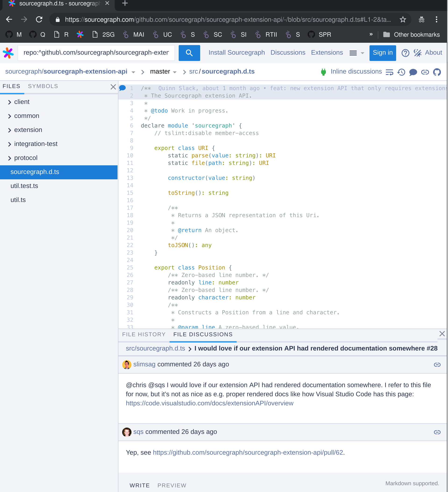This screenshot has width=448, height=492.
Task: Open the Extensions nav link
Action: point(327,53)
